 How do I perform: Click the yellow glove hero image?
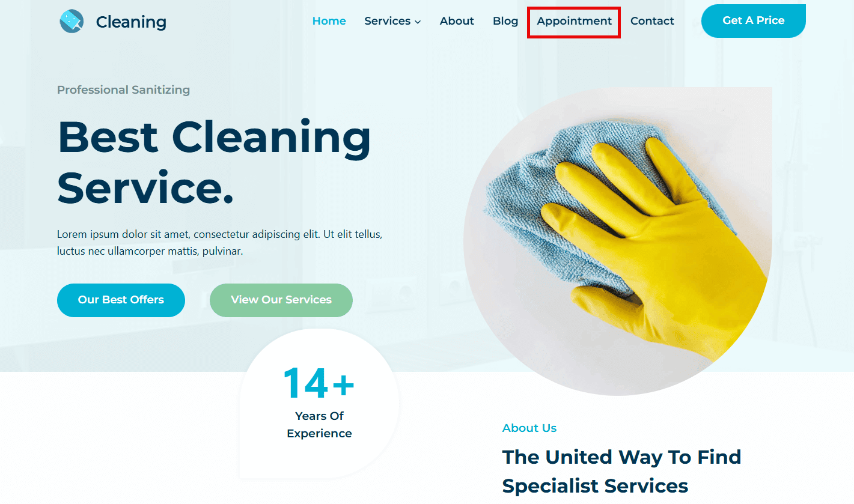click(618, 241)
